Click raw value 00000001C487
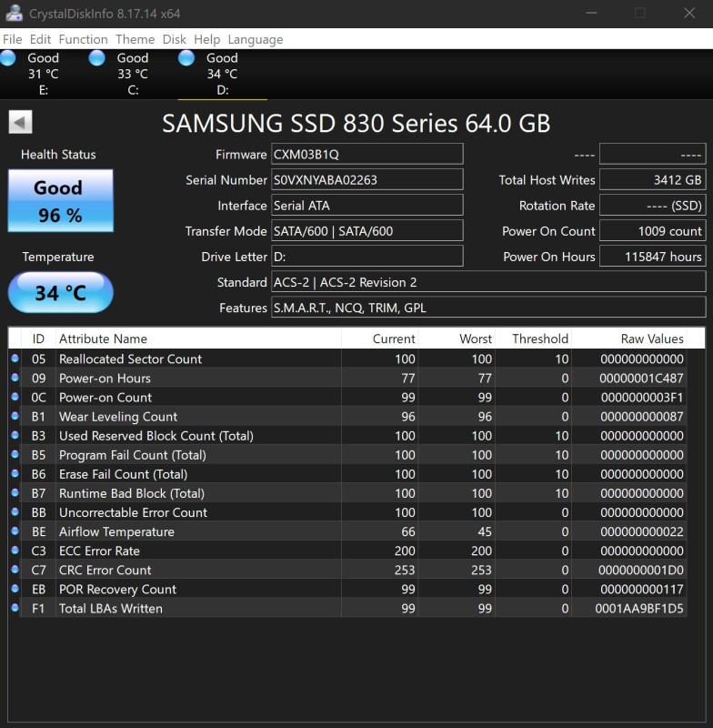713x728 pixels. (x=641, y=378)
